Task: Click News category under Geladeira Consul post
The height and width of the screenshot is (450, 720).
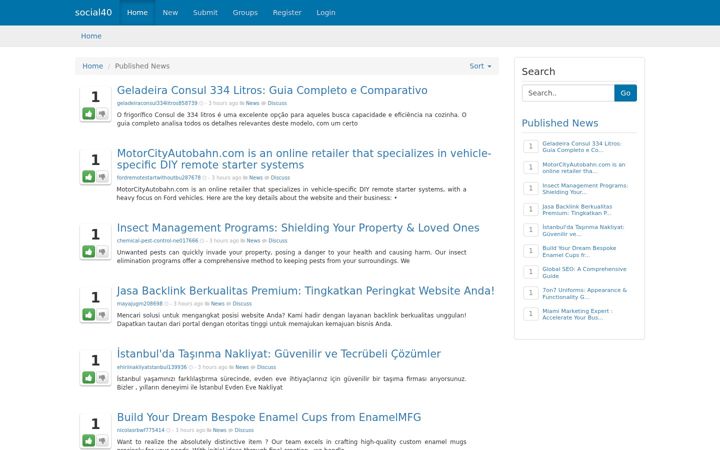Action: click(253, 103)
